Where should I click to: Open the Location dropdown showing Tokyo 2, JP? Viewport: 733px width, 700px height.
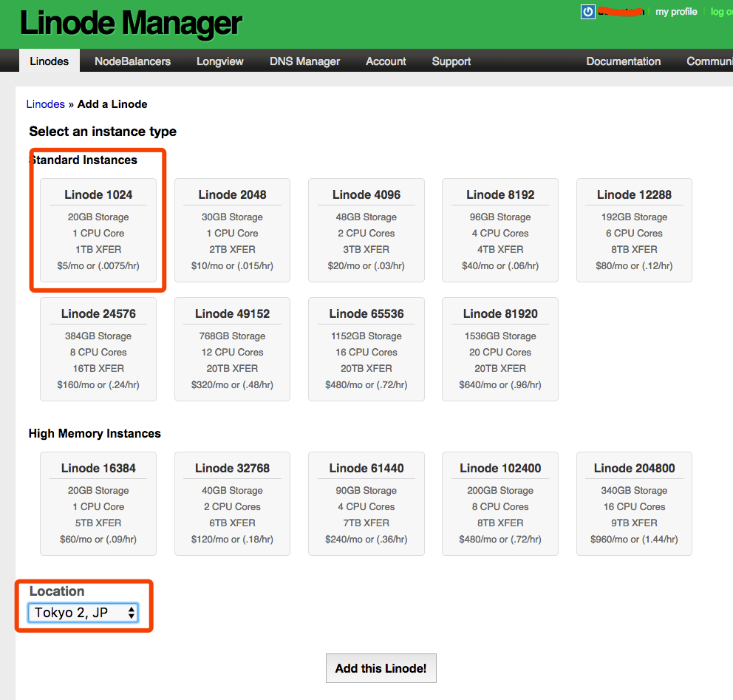[83, 613]
